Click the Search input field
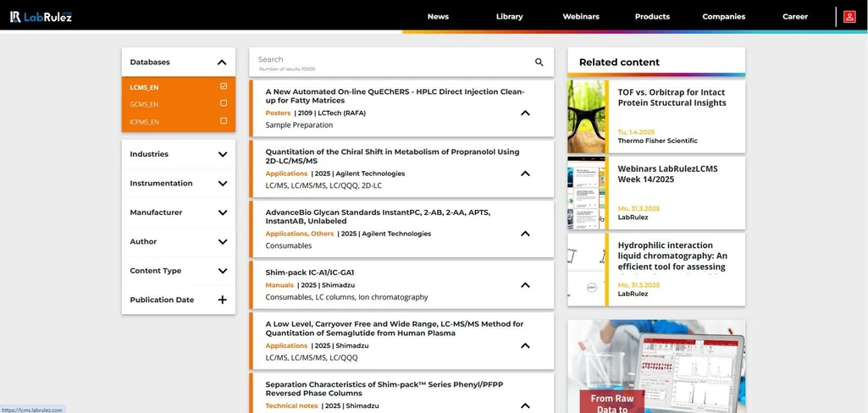Viewport: 868px width, 413px height. 390,60
